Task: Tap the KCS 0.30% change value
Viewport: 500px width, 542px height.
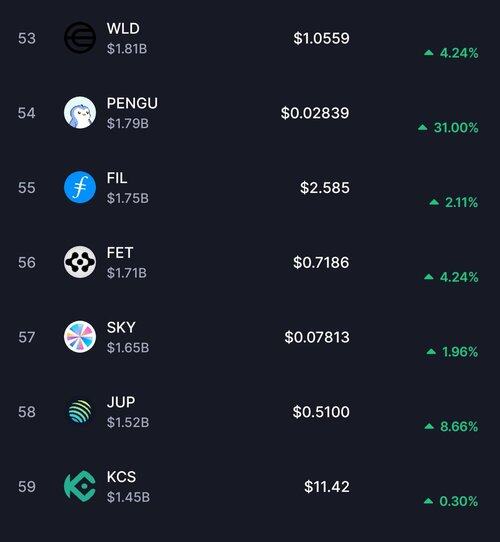Action: tap(459, 501)
